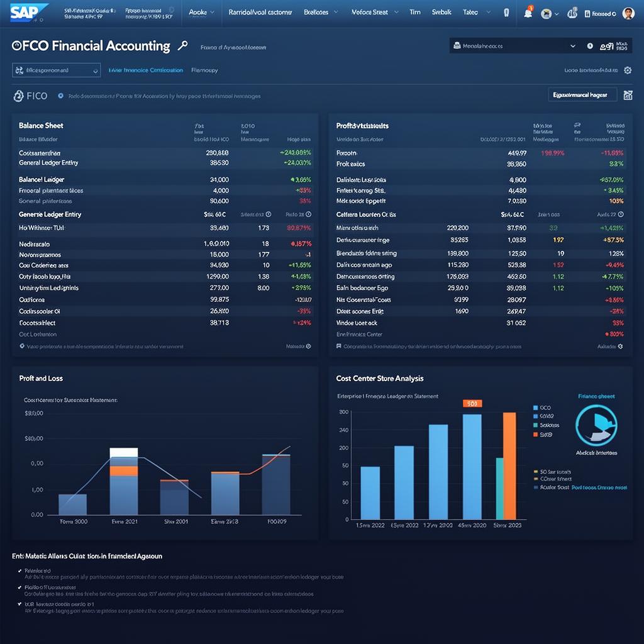Toggle the first checkmark item in bottom list
Image resolution: width=644 pixels, height=644 pixels.
(19, 571)
